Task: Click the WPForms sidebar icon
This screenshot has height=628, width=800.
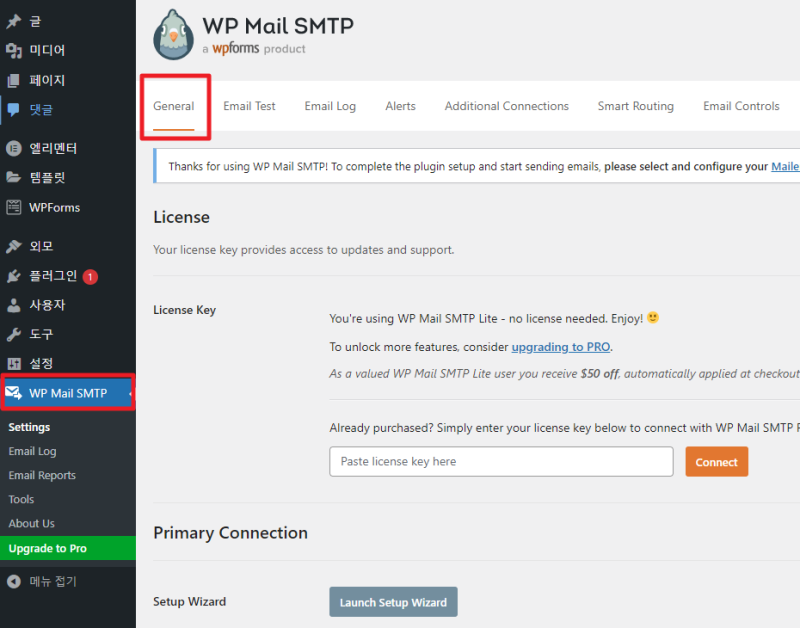Action: click(14, 207)
